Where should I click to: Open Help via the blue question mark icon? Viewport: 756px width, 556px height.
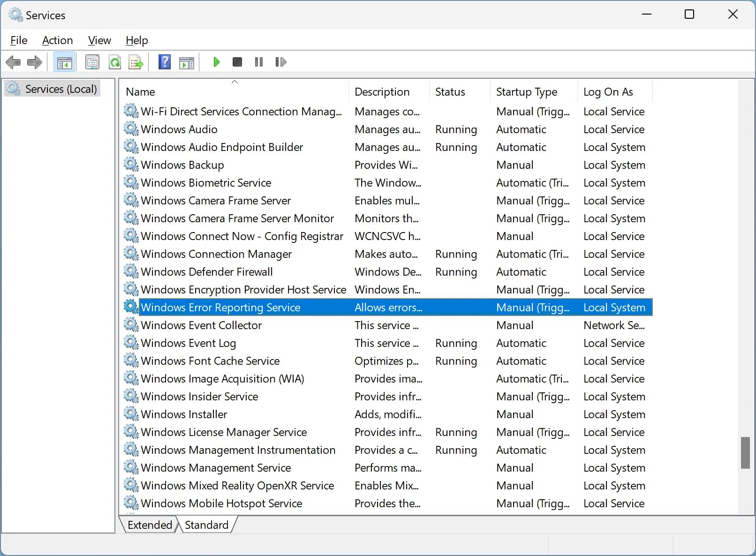(165, 62)
